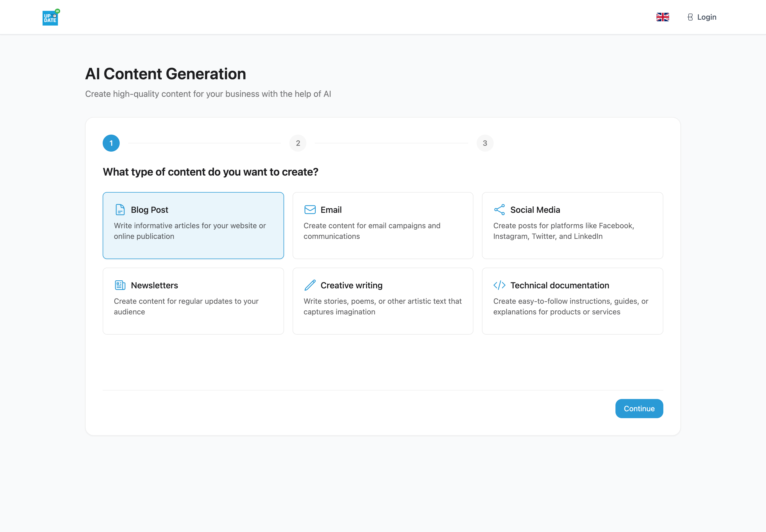Click the blue Continue button
The image size is (766, 532).
pos(639,408)
